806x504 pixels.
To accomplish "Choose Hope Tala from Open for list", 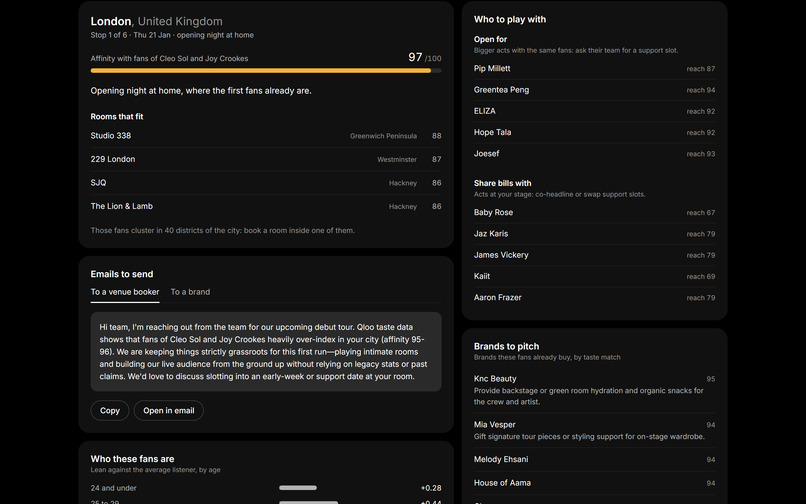I will (x=594, y=132).
